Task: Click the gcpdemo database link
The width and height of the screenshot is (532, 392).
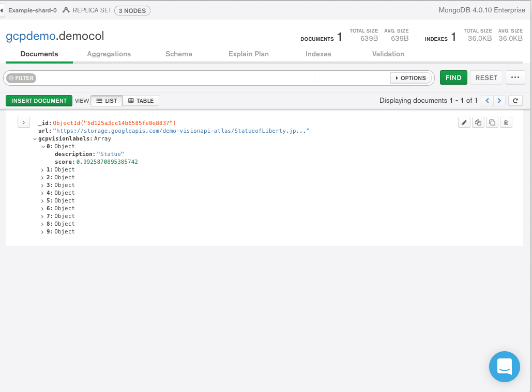Action: point(31,36)
